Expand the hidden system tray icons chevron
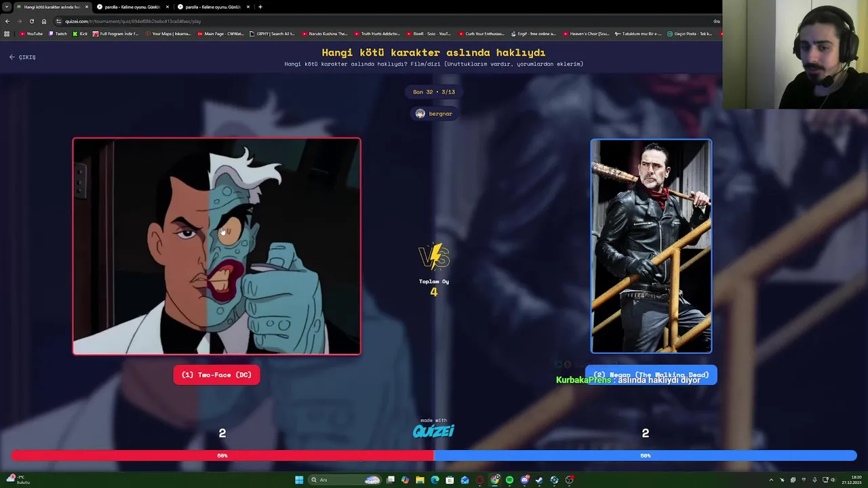 pos(771,480)
